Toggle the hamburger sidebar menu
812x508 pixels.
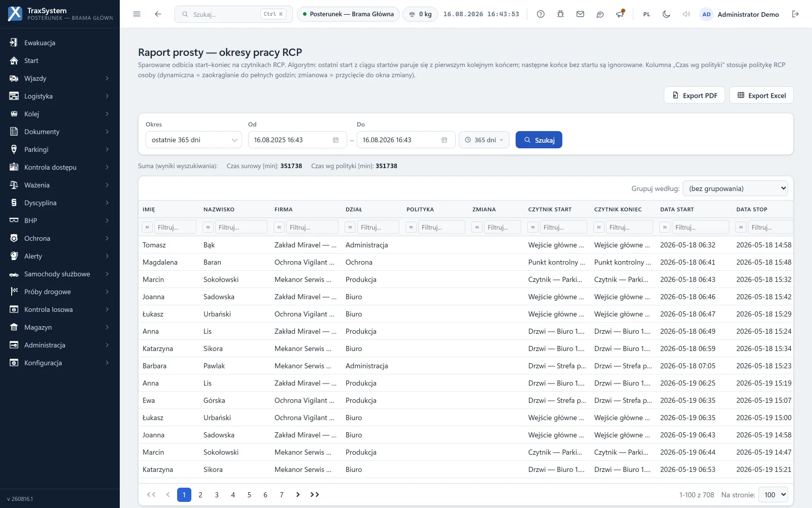pyautogui.click(x=137, y=14)
